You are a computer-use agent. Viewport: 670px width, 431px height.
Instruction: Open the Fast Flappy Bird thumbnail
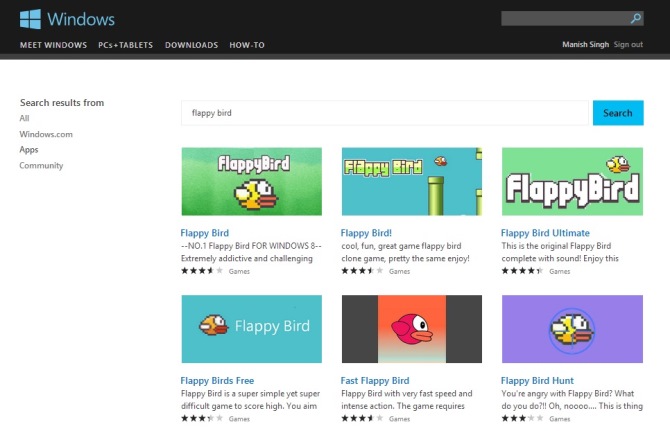tap(411, 329)
